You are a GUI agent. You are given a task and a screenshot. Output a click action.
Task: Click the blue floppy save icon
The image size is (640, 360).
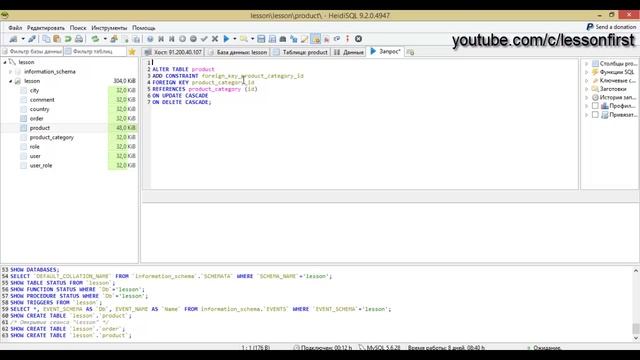tap(261, 39)
